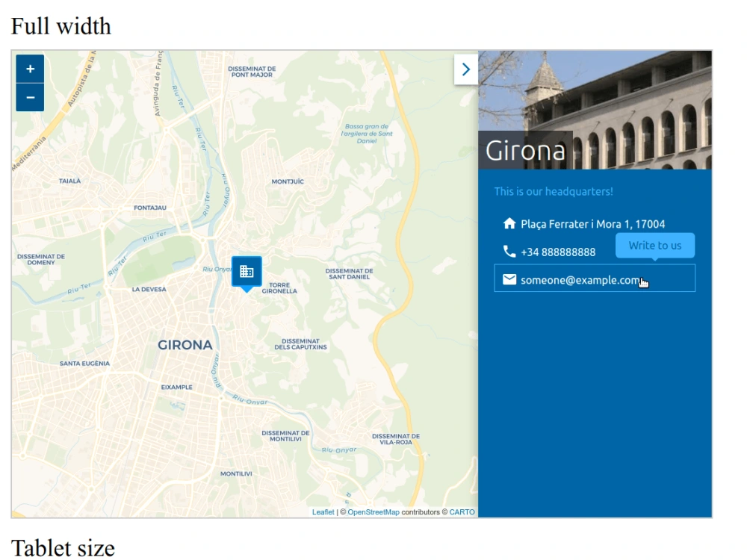Call the +34 888888888 phone number
Viewport: 747px width, 560px height.
[558, 252]
